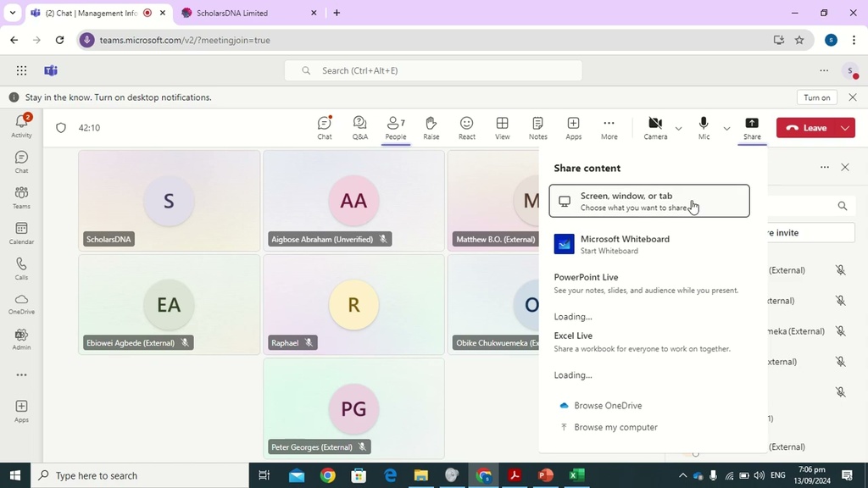Image resolution: width=868 pixels, height=488 pixels.
Task: Raise your hand in the meeting
Action: (x=431, y=127)
